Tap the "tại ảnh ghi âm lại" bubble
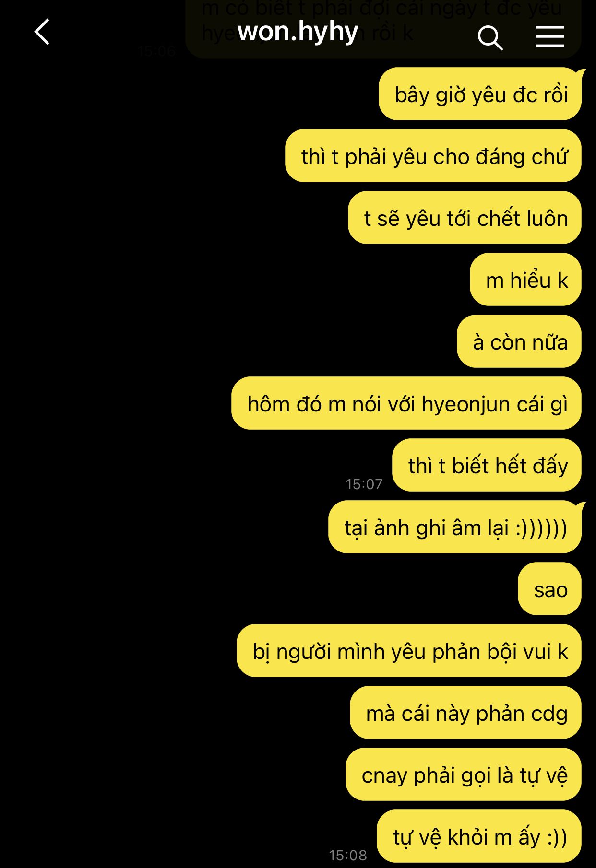Viewport: 596px width, 868px height. pos(455,527)
